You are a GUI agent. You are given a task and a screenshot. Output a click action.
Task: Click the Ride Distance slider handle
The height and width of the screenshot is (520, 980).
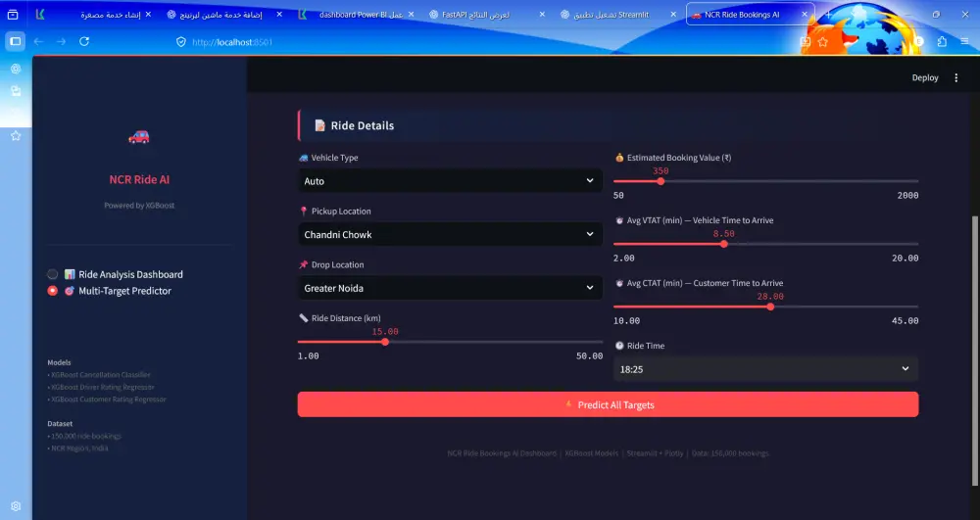(x=385, y=342)
